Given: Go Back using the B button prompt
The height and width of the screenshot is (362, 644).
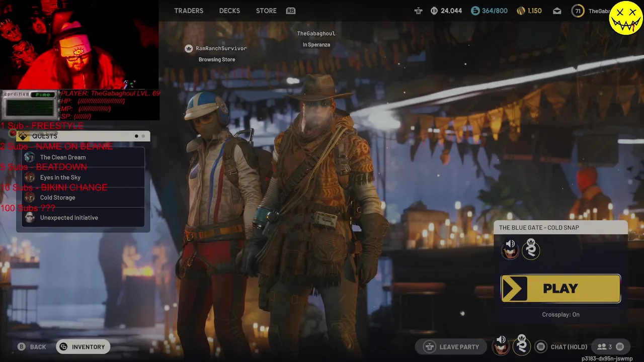Looking at the screenshot, I should click(32, 347).
